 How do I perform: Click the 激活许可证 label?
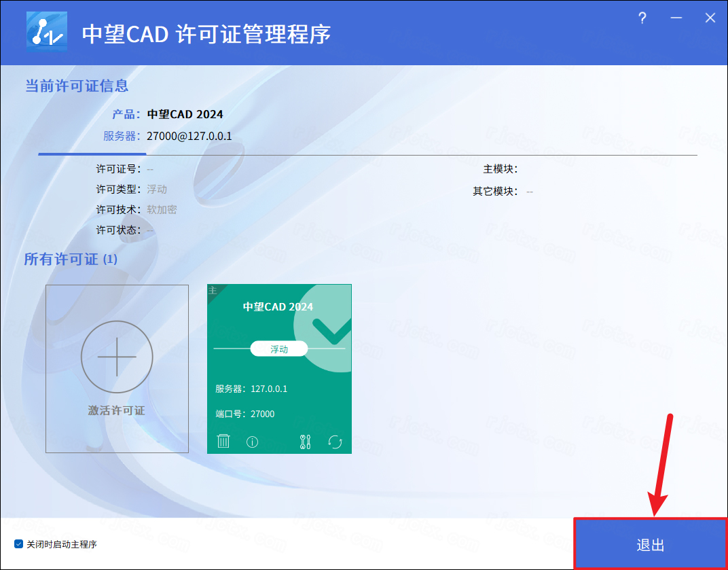[117, 411]
